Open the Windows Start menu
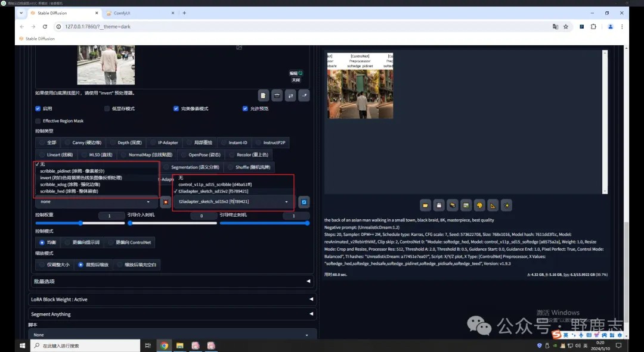 [22, 345]
